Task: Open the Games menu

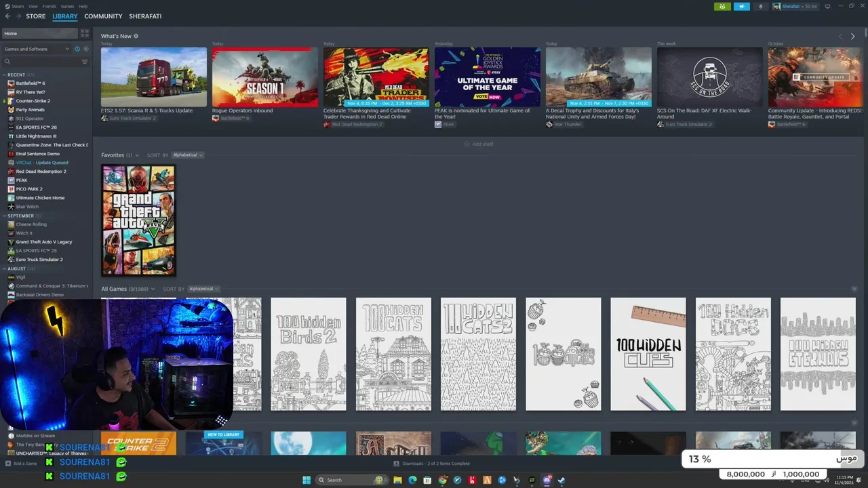Action: (68, 6)
